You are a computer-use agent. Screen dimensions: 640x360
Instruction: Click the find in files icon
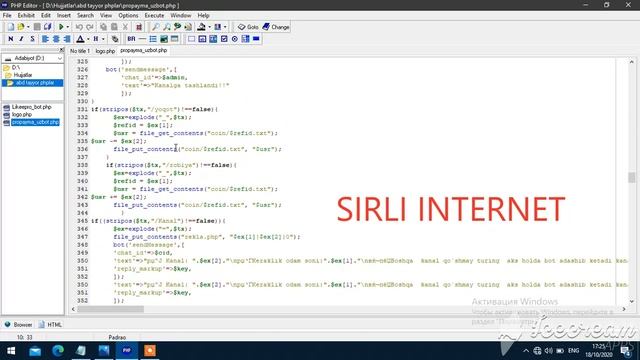point(188,27)
